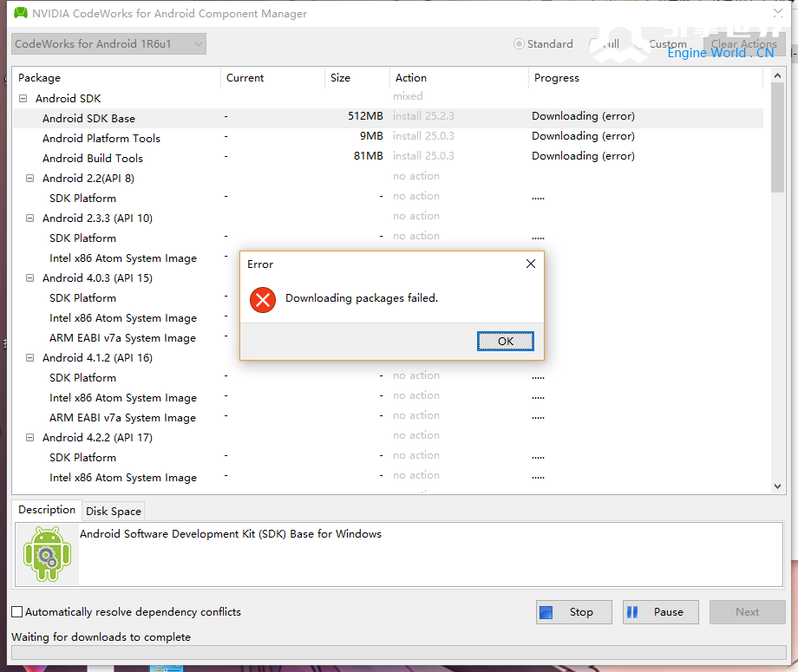Collapse the Android 4.0.3 (API 15) group
The image size is (798, 672).
tap(30, 278)
